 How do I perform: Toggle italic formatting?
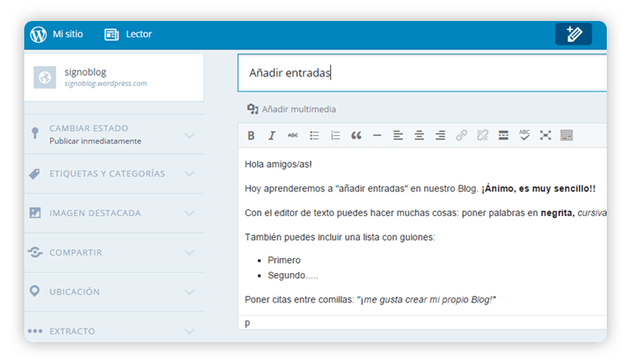(272, 136)
